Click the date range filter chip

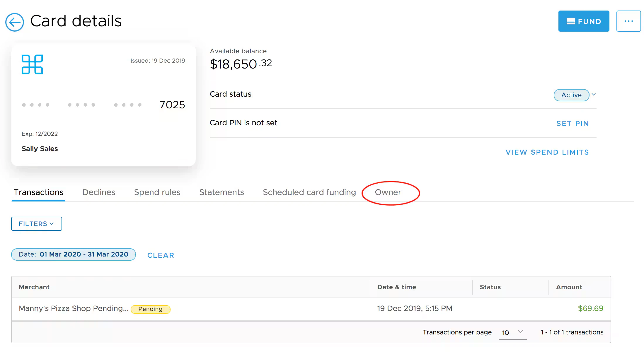click(x=73, y=254)
